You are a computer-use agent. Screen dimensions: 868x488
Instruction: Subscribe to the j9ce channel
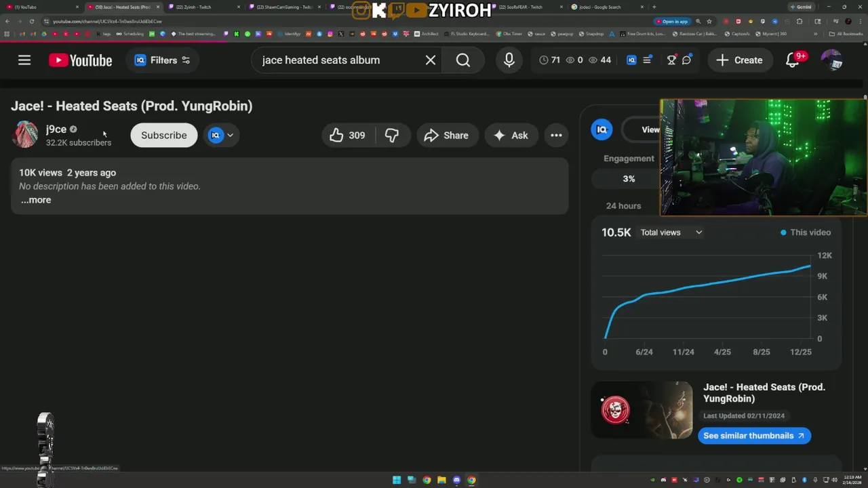163,136
